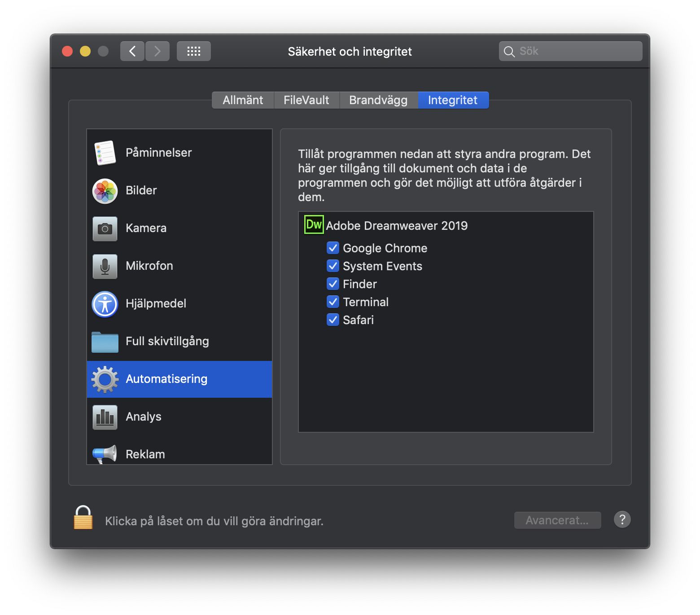The height and width of the screenshot is (615, 700).
Task: Click the magnifier icon in search field
Action: [x=509, y=52]
